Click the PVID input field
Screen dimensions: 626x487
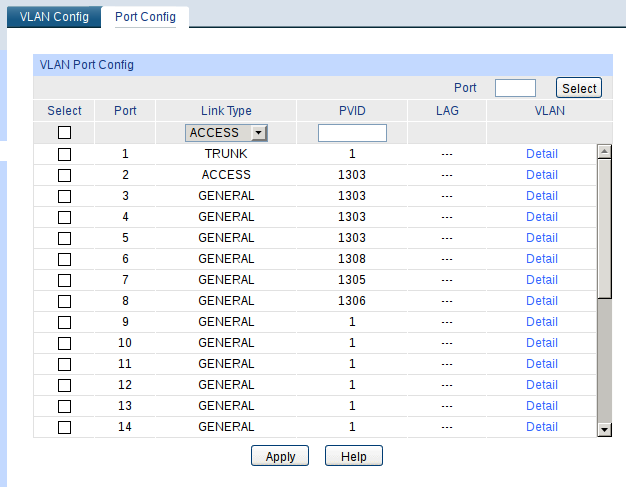click(x=352, y=132)
